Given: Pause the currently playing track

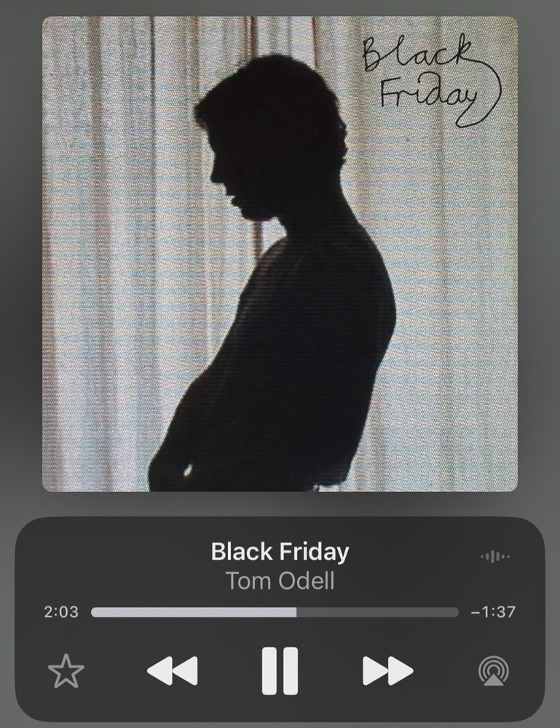Looking at the screenshot, I should pyautogui.click(x=280, y=670).
